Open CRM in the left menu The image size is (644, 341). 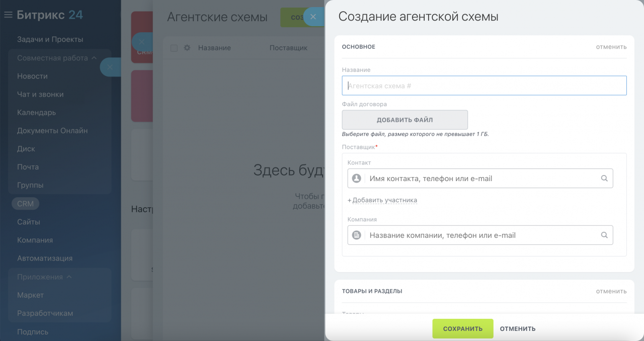click(x=25, y=204)
